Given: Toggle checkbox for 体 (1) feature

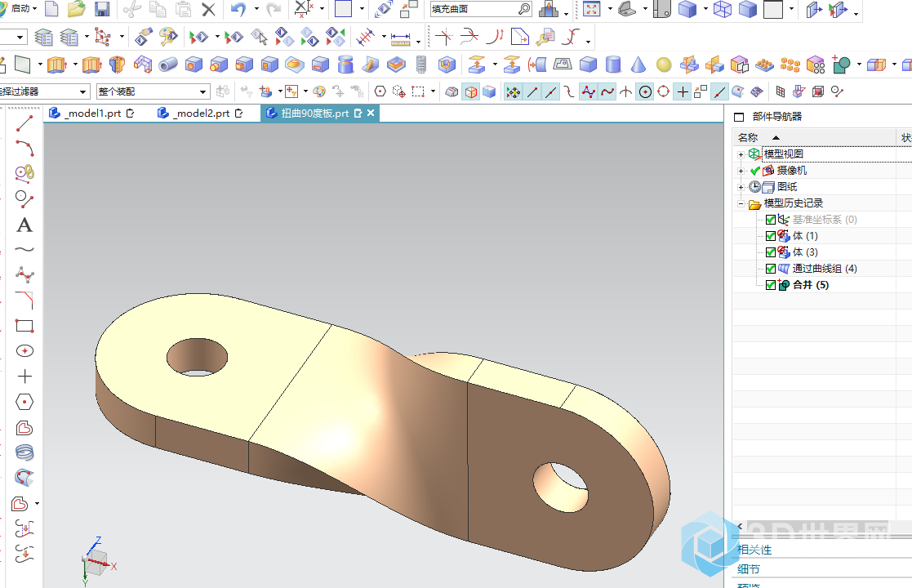Looking at the screenshot, I should [x=771, y=236].
